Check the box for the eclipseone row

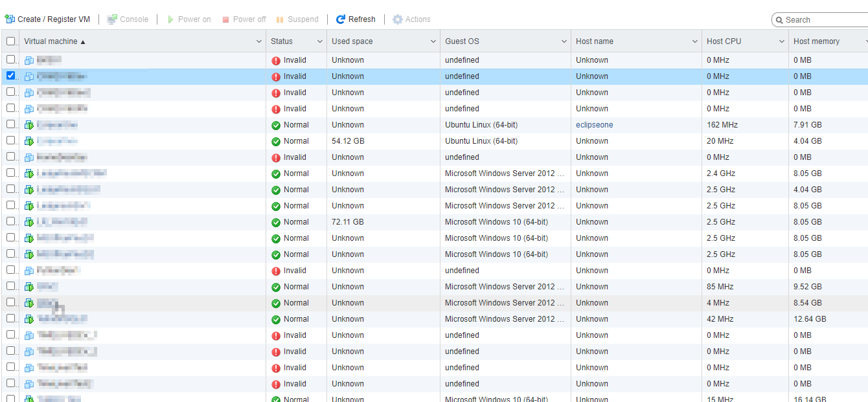click(10, 124)
